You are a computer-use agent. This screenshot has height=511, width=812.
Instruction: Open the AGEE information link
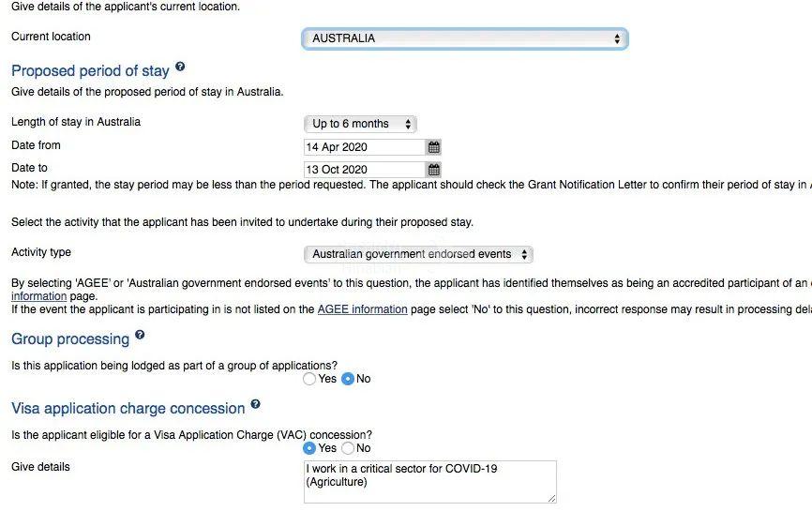362,309
